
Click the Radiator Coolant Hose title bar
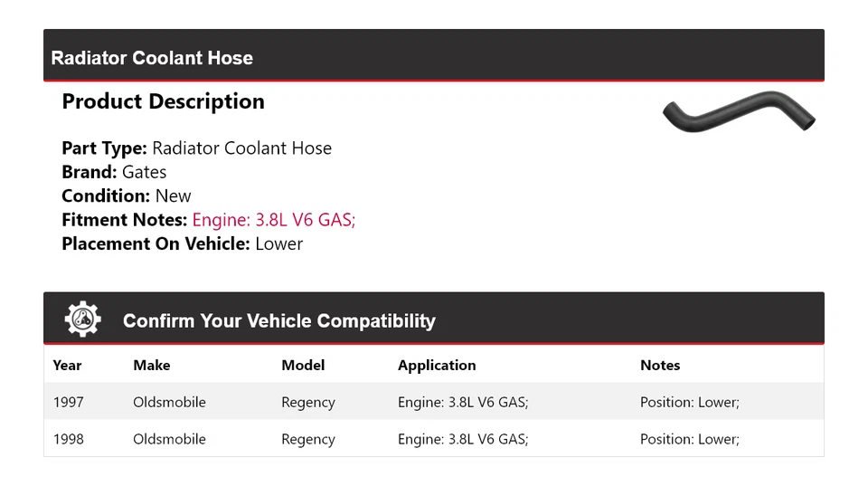(152, 58)
